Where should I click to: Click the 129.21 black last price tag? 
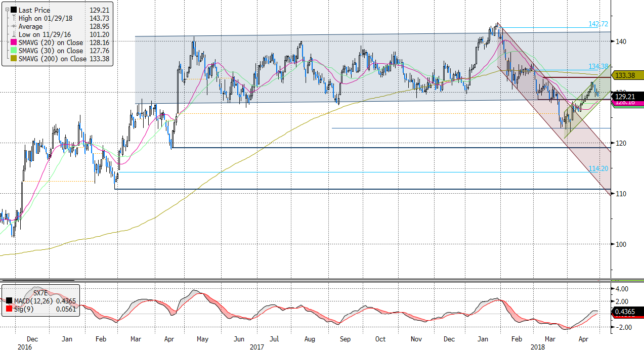628,95
